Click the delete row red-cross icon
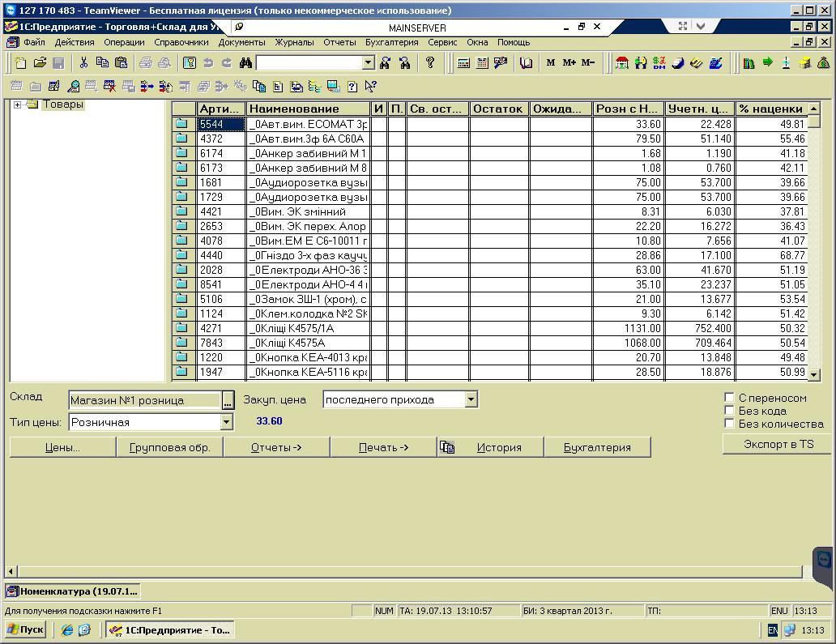 110,86
